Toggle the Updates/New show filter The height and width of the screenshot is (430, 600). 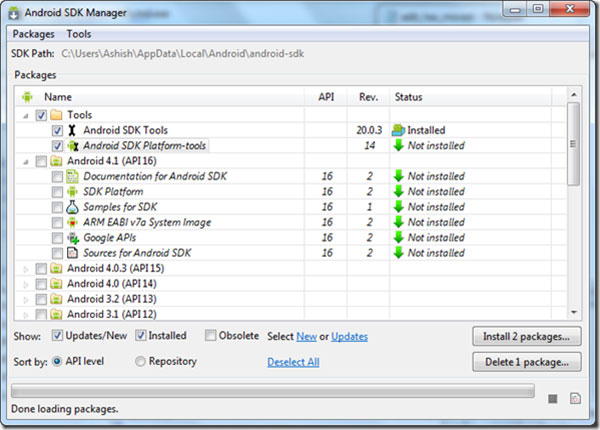(57, 336)
